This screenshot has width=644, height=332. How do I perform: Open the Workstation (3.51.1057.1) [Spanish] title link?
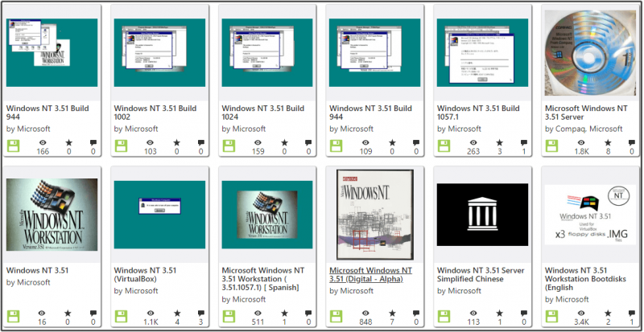tap(263, 279)
